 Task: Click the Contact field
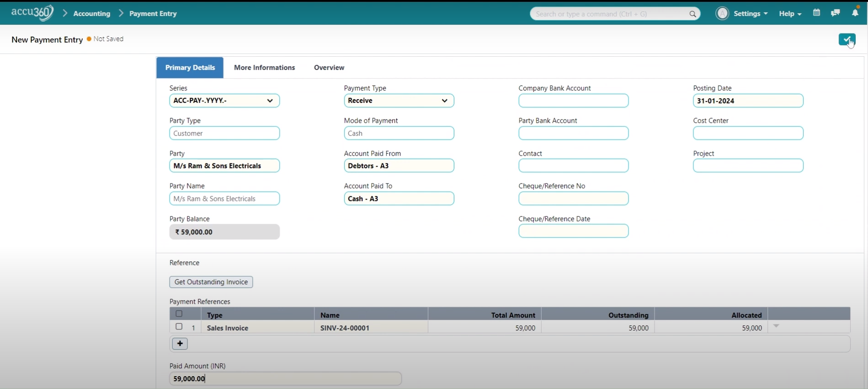coord(574,166)
